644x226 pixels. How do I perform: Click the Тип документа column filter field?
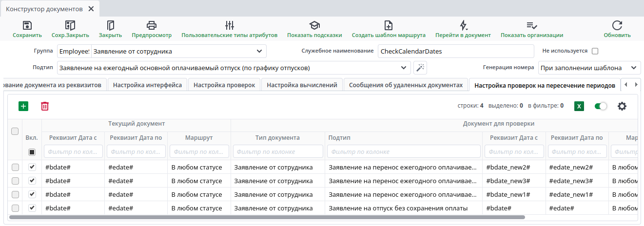coord(278,152)
